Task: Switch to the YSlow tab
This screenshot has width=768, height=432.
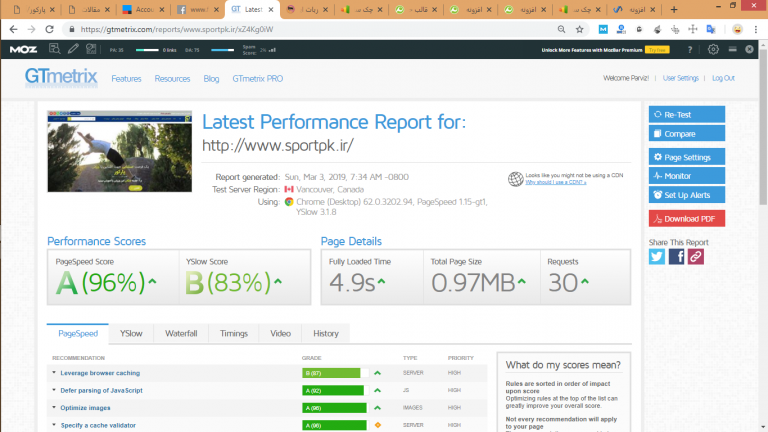Action: [x=131, y=334]
